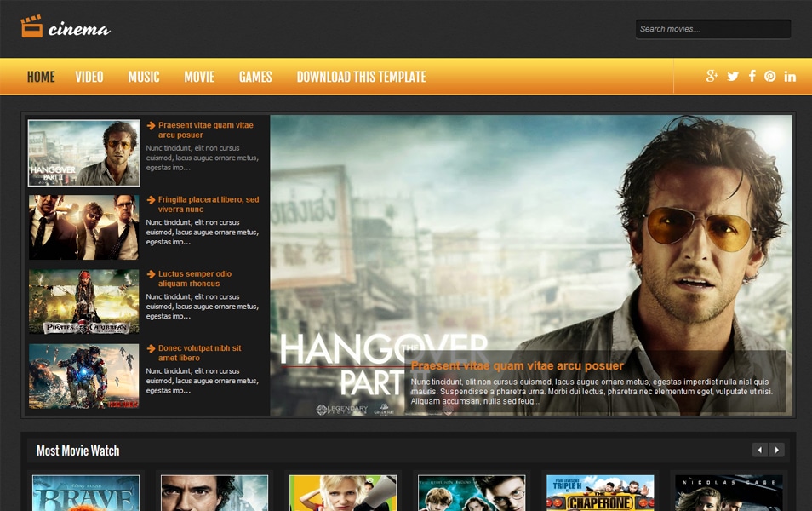812x511 pixels.
Task: Open the MUSIC menu item
Action: click(x=144, y=77)
